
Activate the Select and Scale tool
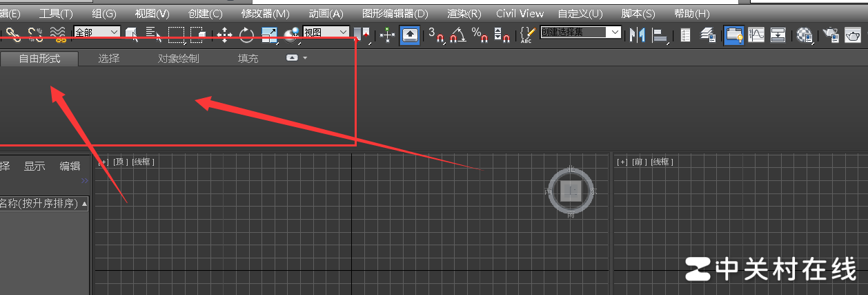(269, 34)
